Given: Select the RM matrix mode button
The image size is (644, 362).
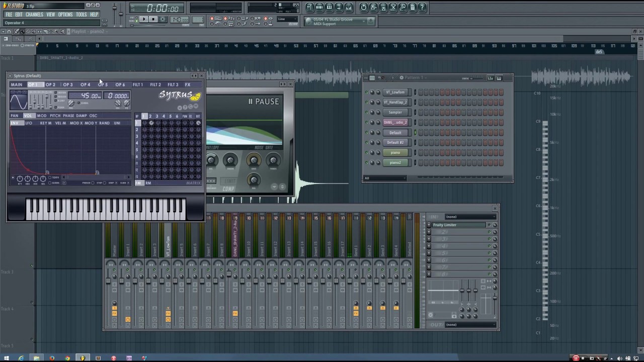Looking at the screenshot, I should coord(148,183).
